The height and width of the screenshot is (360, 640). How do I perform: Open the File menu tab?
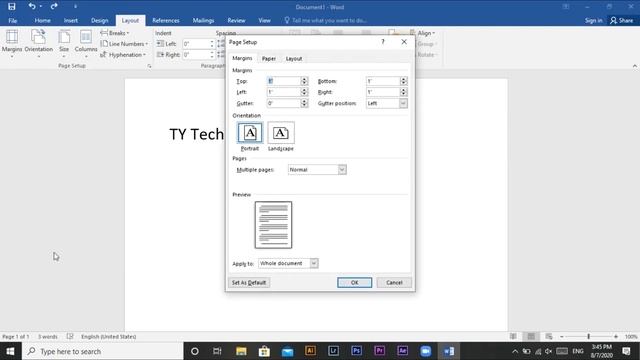[13, 20]
